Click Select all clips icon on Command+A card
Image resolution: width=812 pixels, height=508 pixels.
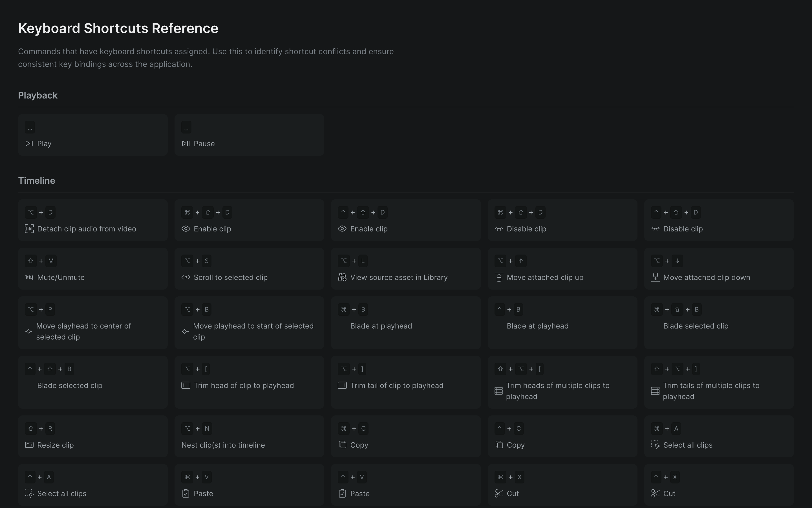click(655, 445)
